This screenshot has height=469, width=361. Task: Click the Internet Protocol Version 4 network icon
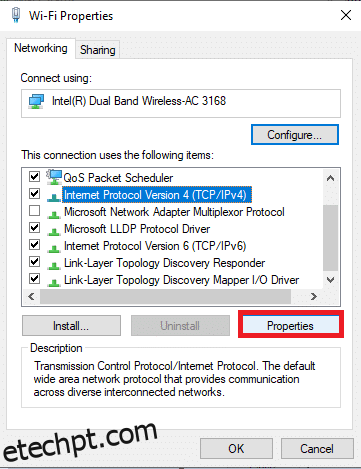pyautogui.click(x=54, y=198)
